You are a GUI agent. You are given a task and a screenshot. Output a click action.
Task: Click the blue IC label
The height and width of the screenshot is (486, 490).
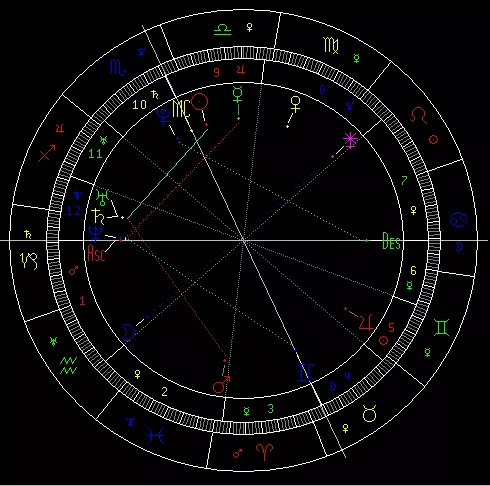pyautogui.click(x=306, y=372)
